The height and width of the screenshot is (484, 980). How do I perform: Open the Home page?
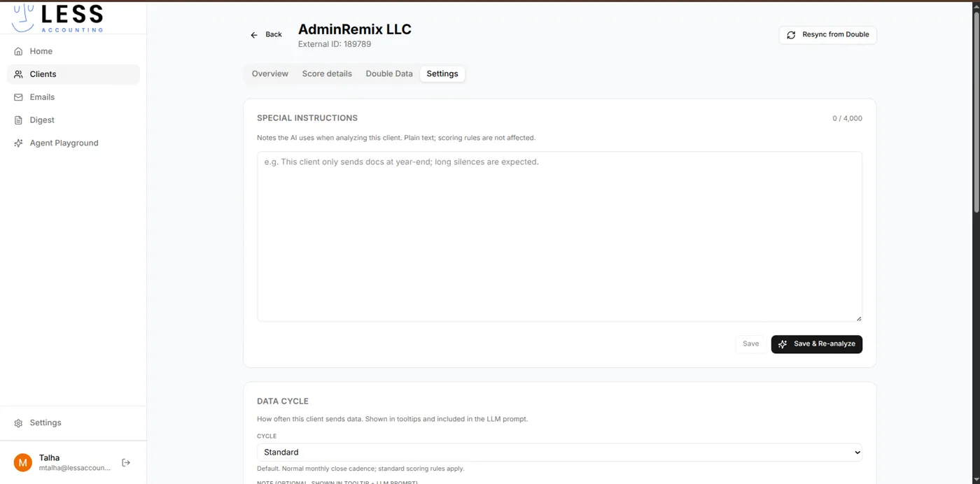tap(73, 51)
